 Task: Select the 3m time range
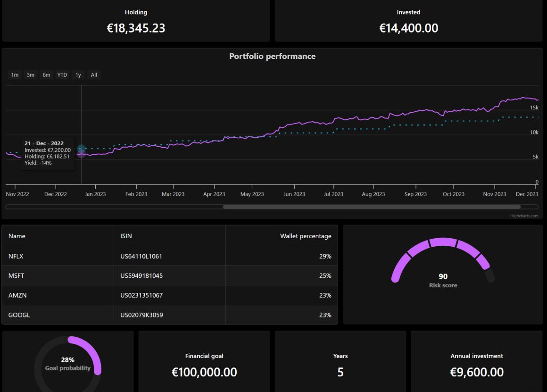point(30,75)
